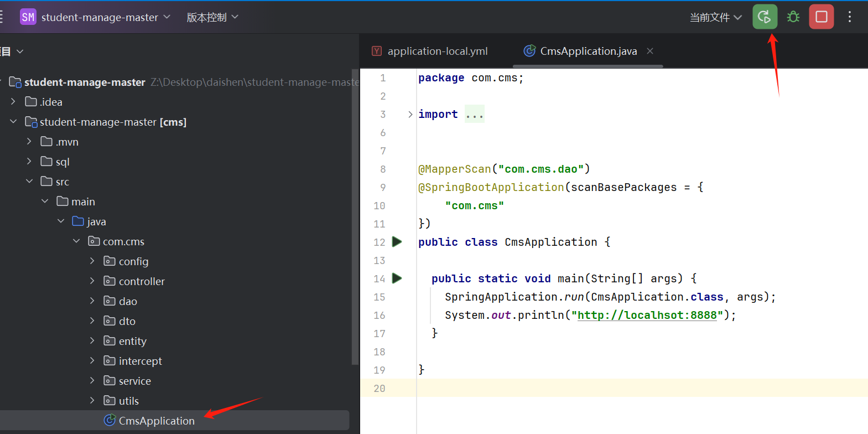
Task: Click the green rerun button
Action: pyautogui.click(x=765, y=17)
